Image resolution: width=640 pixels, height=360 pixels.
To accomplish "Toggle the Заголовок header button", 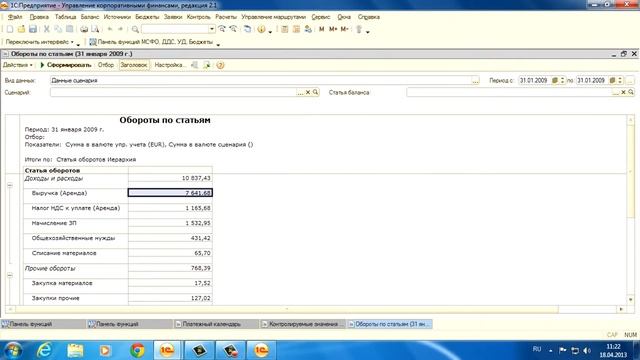I will coord(134,65).
